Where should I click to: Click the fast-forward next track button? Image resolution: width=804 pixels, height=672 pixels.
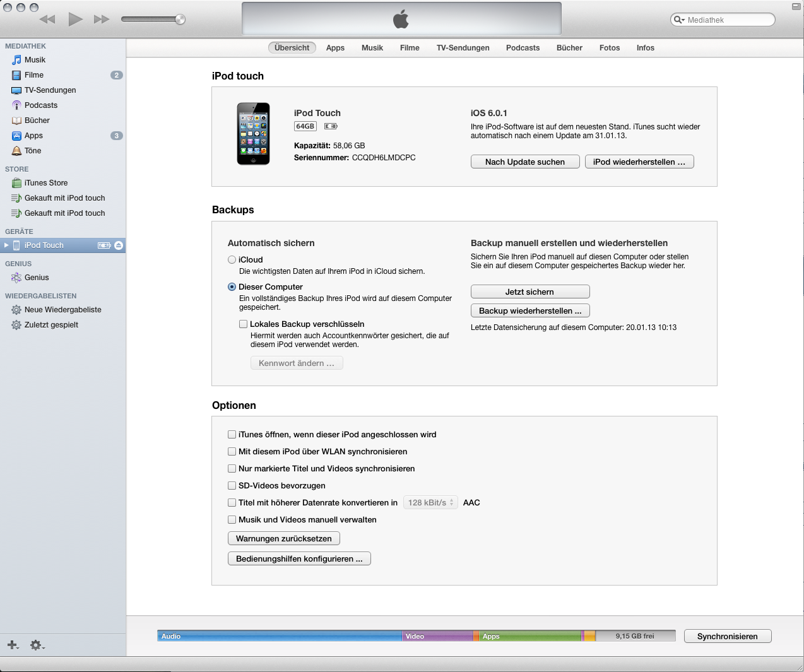(102, 20)
